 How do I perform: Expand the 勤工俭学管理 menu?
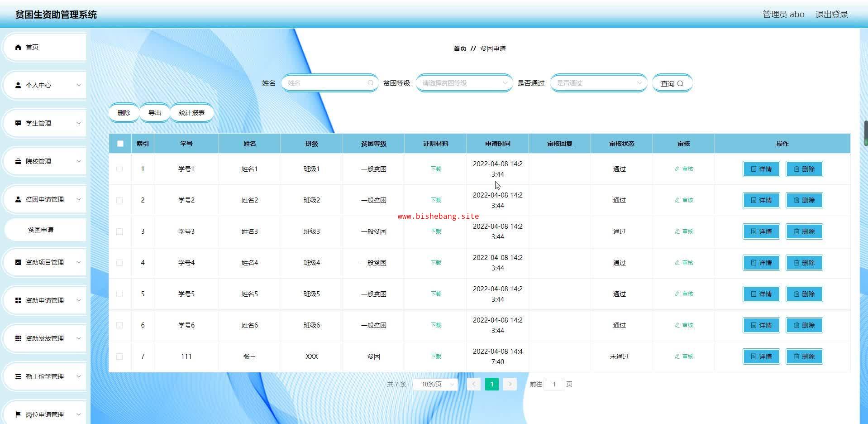coord(44,376)
